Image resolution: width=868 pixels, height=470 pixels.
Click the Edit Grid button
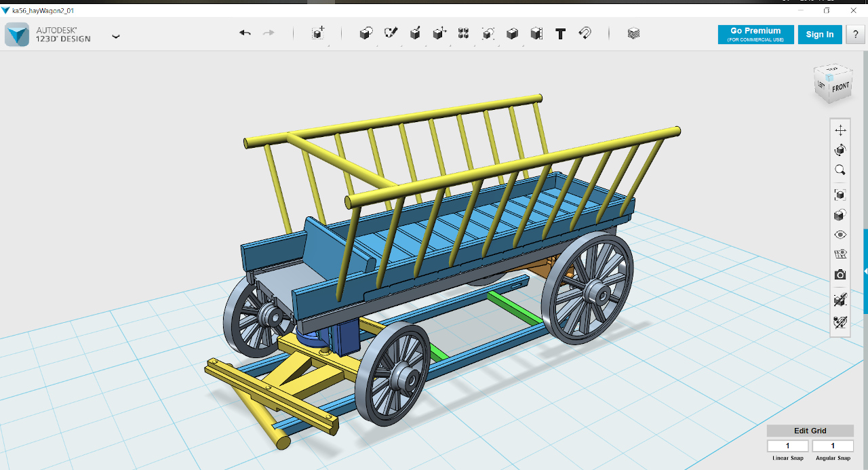pos(810,431)
